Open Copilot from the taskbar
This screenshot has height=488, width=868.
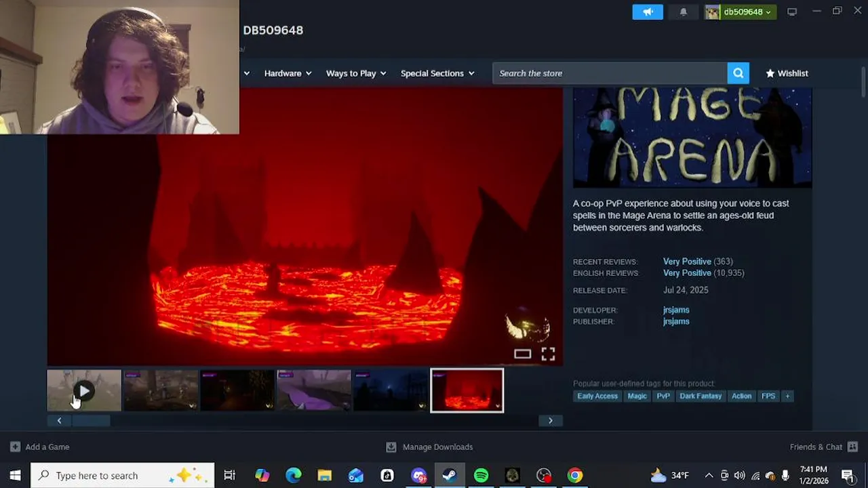click(262, 475)
